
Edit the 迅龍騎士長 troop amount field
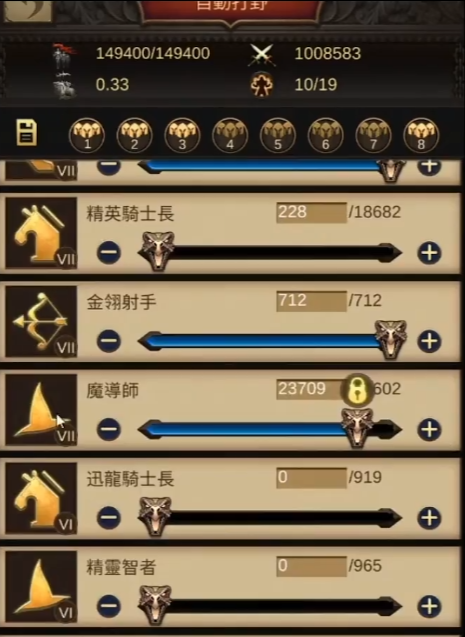point(311,477)
